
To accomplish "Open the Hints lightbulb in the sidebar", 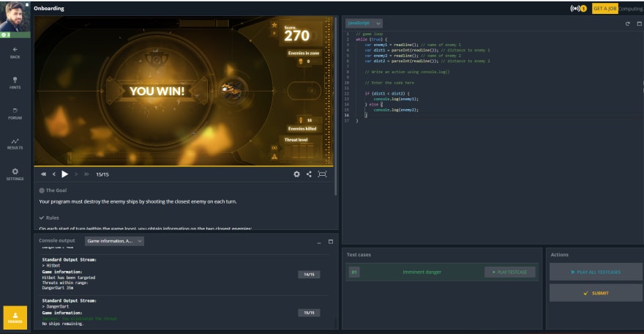I will pos(15,83).
